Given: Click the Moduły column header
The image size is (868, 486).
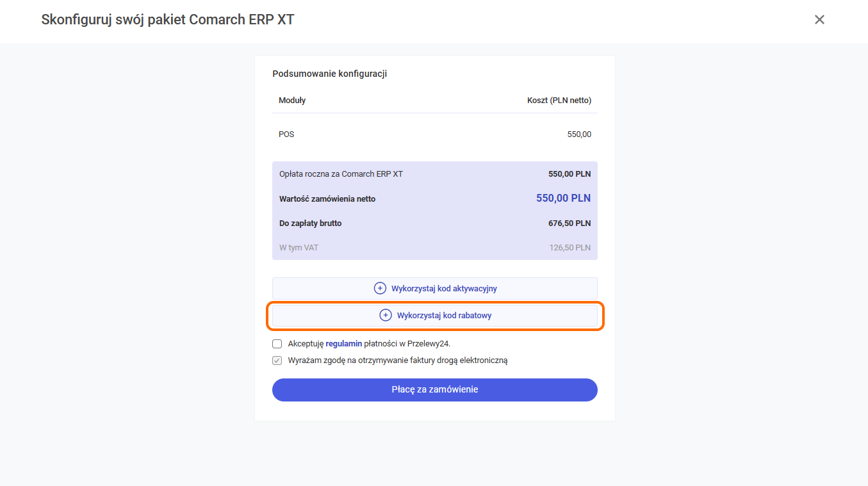Looking at the screenshot, I should point(292,101).
